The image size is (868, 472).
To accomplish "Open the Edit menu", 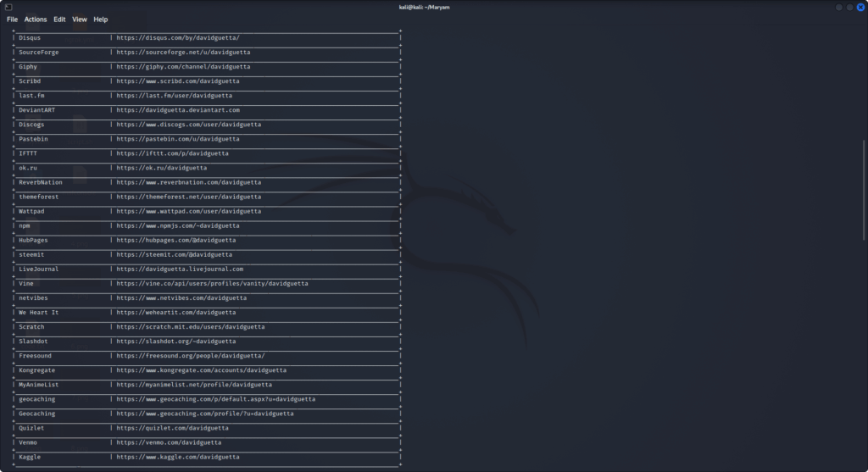I will [x=59, y=19].
